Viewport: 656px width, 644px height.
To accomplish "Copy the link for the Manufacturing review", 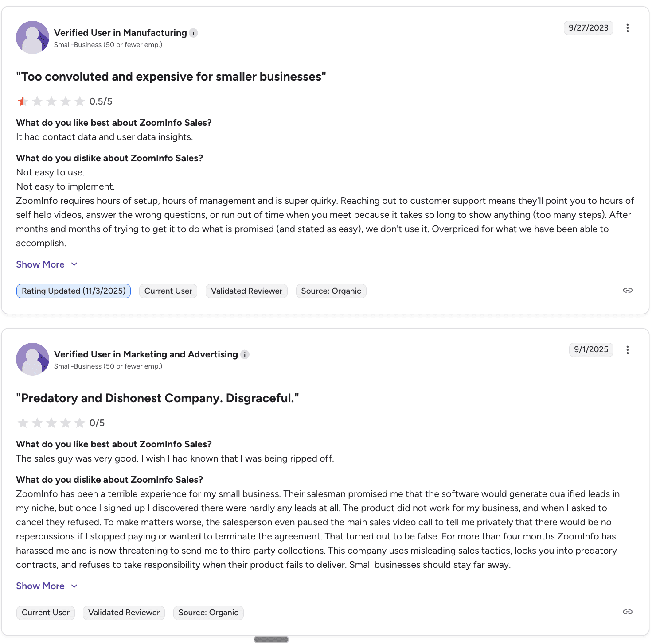I will point(628,291).
